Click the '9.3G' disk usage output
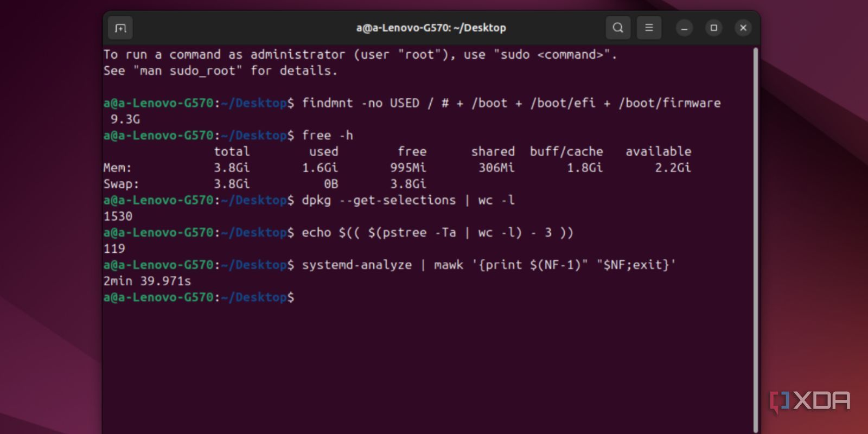Image resolution: width=868 pixels, height=434 pixels. tap(125, 119)
